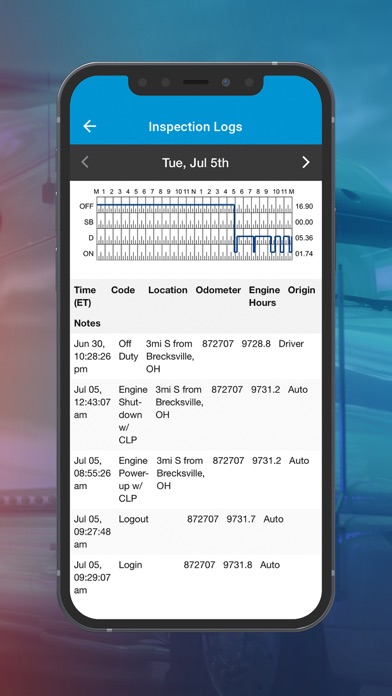Tap the Engine Power-up w/ CLP code

(x=133, y=480)
